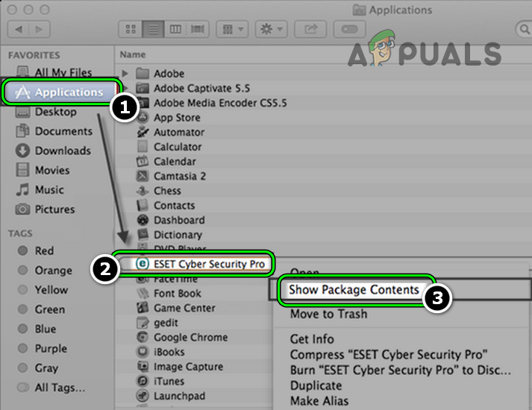The width and height of the screenshot is (532, 410).
Task: Click the search magnifier icon
Action: [x=525, y=30]
